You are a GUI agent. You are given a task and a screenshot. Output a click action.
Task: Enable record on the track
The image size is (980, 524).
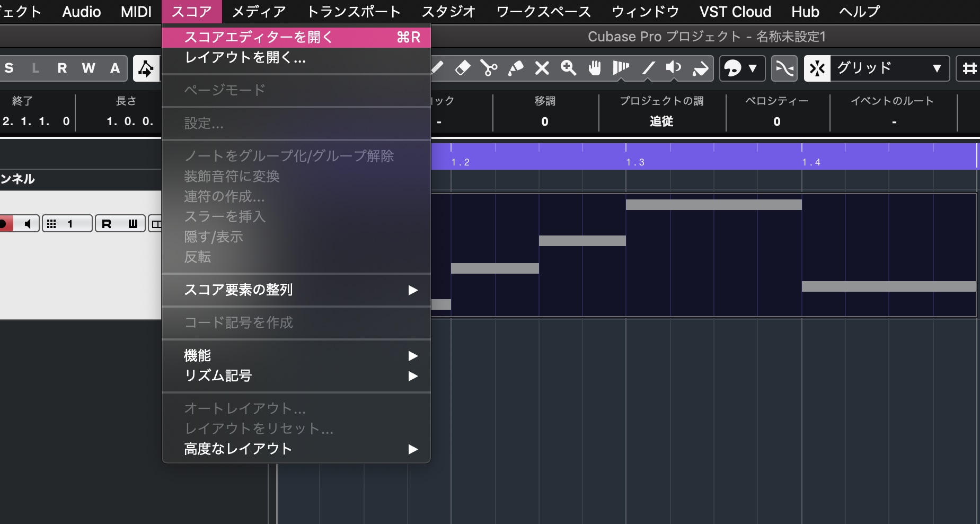point(5,224)
